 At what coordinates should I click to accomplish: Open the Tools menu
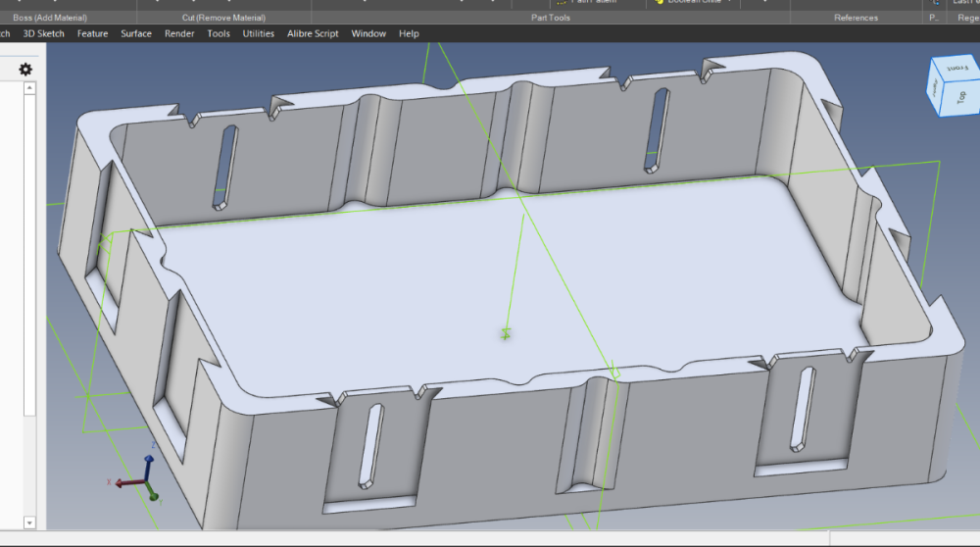[219, 33]
